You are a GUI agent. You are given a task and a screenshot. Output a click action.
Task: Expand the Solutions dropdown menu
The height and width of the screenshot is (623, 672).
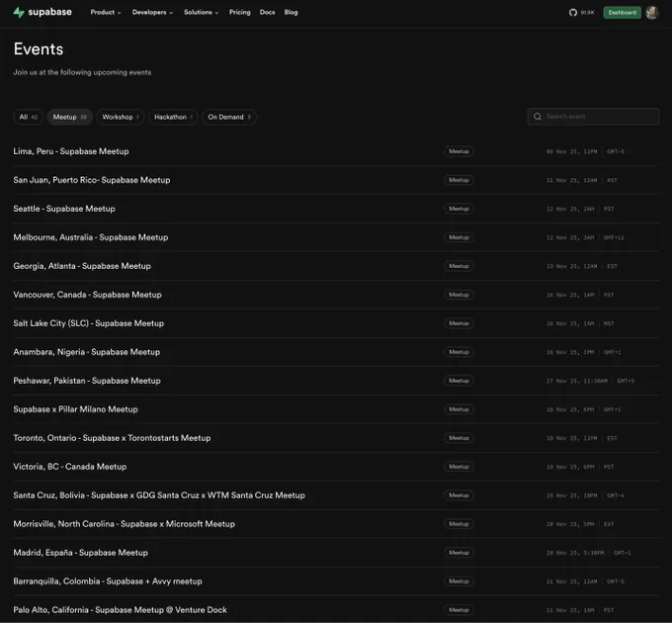[x=202, y=13]
